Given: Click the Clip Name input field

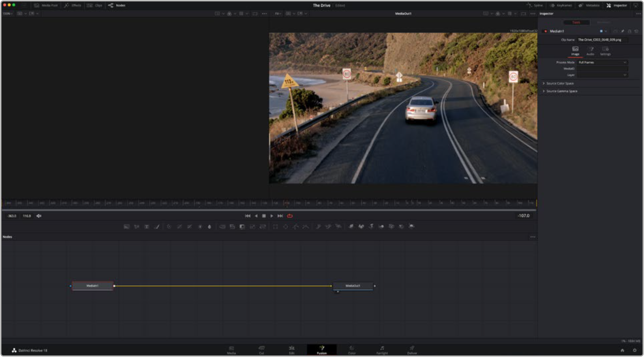Looking at the screenshot, I should point(602,40).
